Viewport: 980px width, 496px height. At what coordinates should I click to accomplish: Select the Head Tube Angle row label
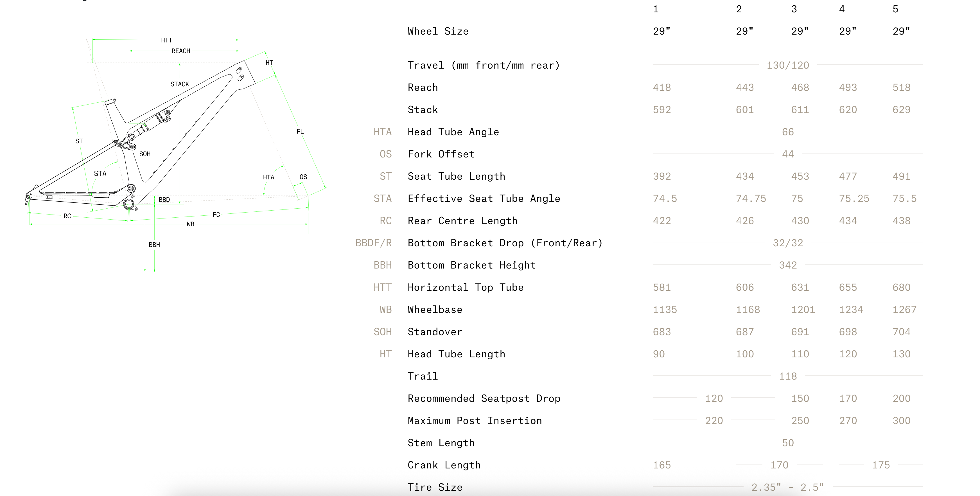tap(453, 132)
